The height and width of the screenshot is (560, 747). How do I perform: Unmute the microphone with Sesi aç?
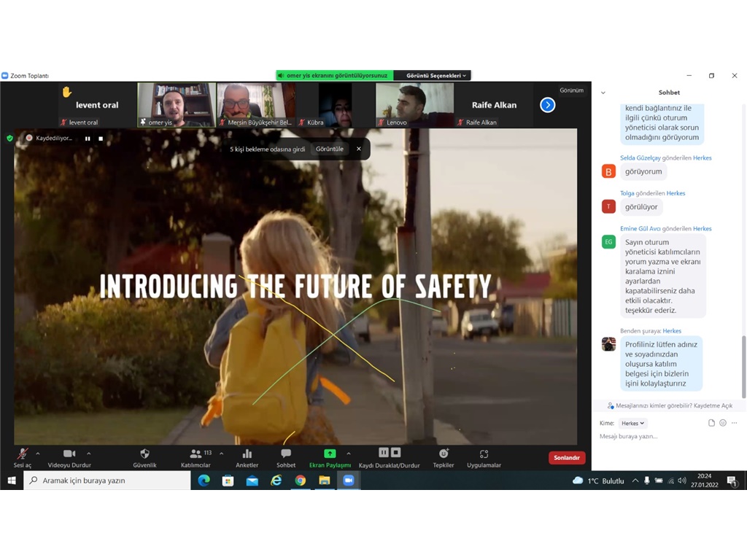(23, 458)
